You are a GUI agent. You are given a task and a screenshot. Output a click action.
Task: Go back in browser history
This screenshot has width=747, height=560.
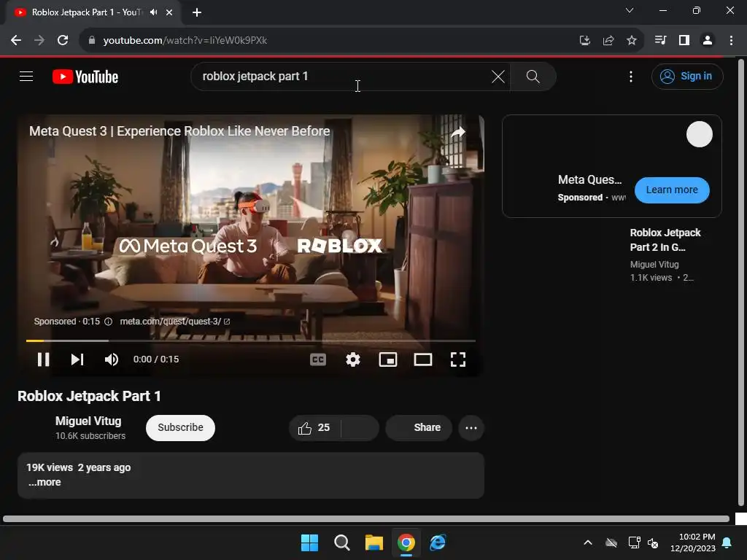16,41
